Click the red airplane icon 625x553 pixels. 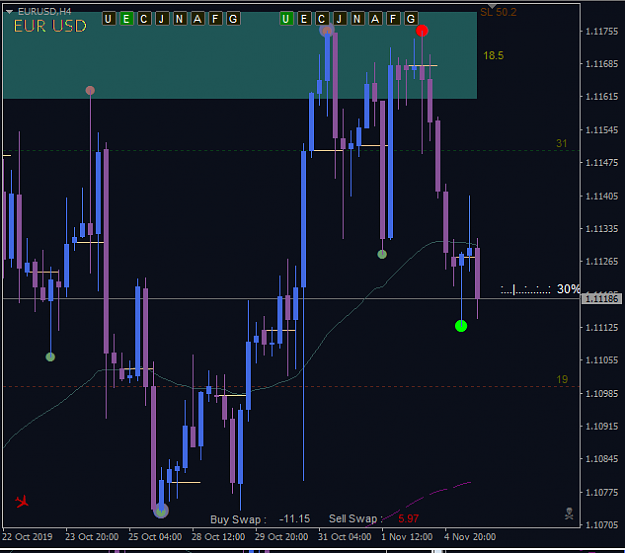pos(22,501)
